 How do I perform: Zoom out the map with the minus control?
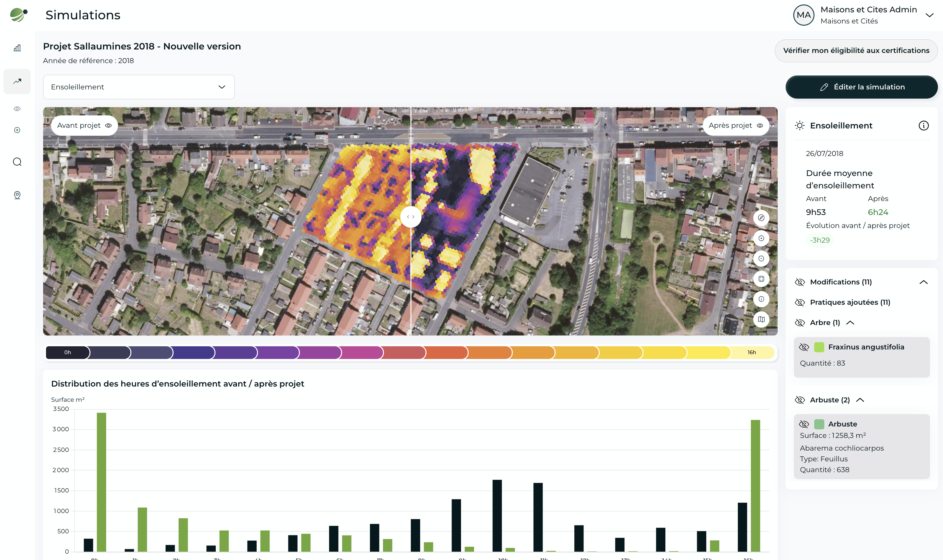pos(761,258)
